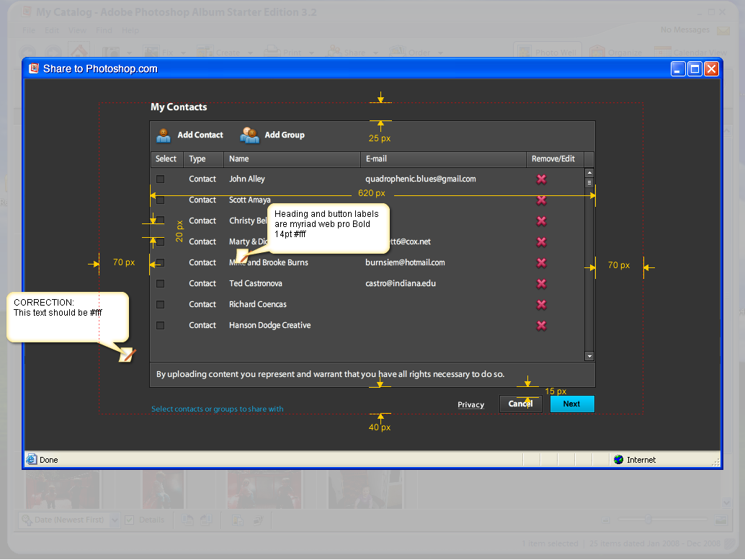The width and height of the screenshot is (745, 560).
Task: Sort contacts by E-mail column header
Action: 443,159
